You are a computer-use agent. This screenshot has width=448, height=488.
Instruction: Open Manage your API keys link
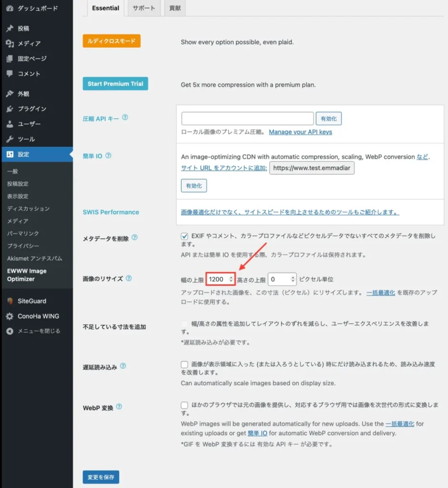tap(300, 132)
